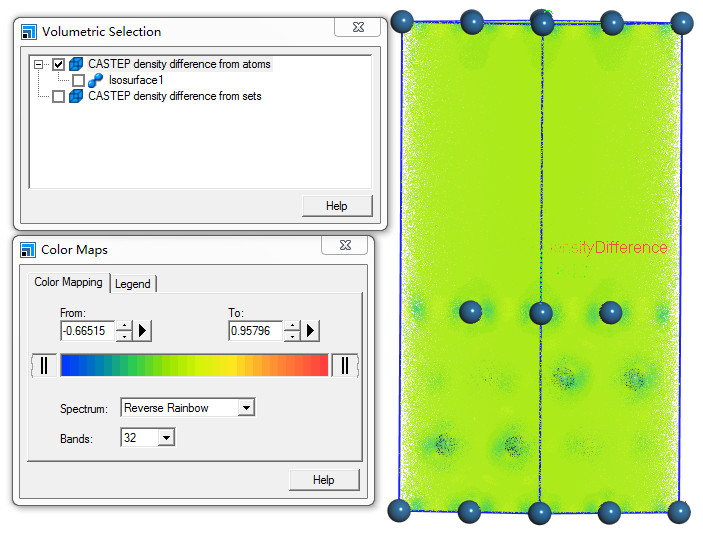This screenshot has height=536, width=703.
Task: Click the right end handle of the color bar
Action: [345, 365]
